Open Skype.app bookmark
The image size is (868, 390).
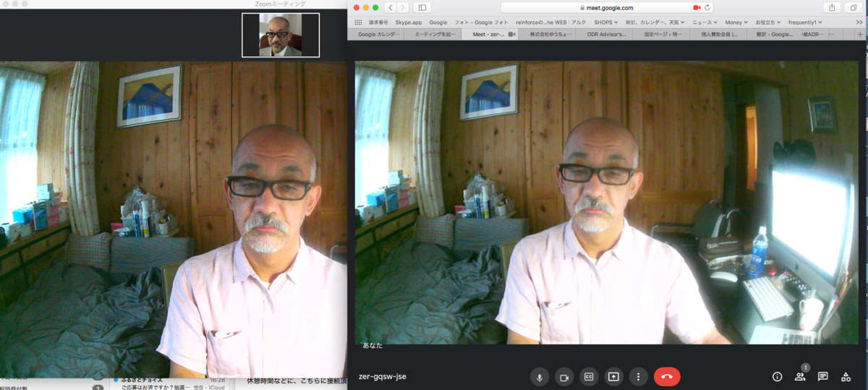409,22
